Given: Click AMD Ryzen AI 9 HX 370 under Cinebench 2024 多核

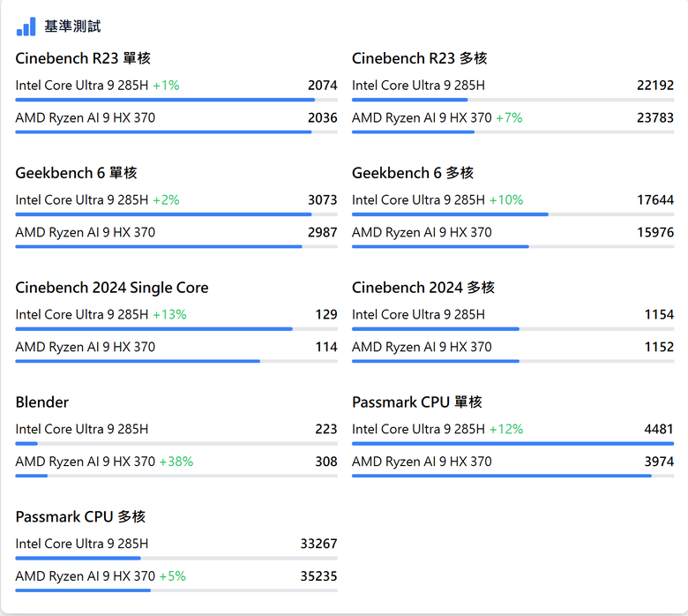Looking at the screenshot, I should (422, 347).
